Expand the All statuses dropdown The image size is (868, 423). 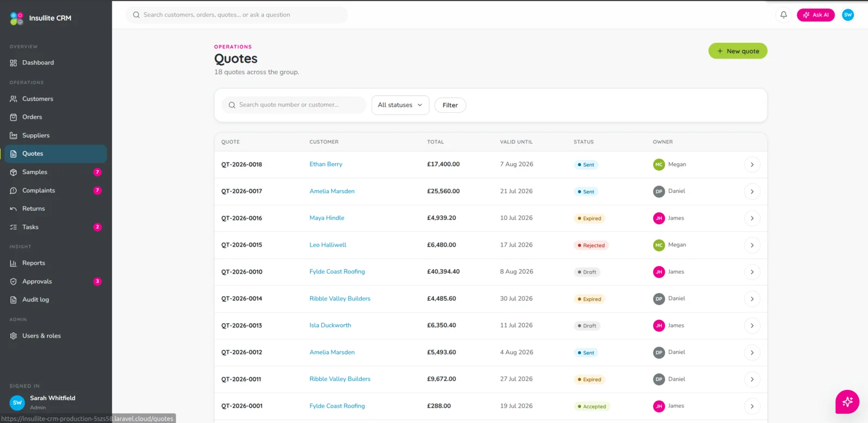pos(400,105)
